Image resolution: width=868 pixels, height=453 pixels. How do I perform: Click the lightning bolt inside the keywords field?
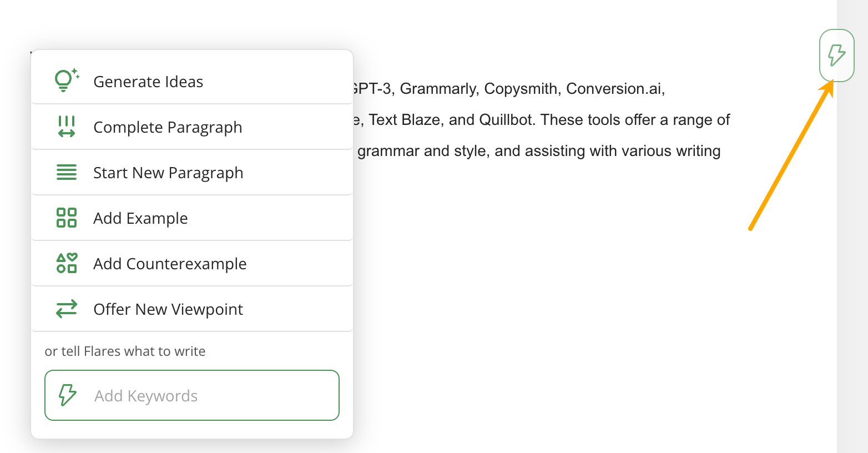click(68, 395)
